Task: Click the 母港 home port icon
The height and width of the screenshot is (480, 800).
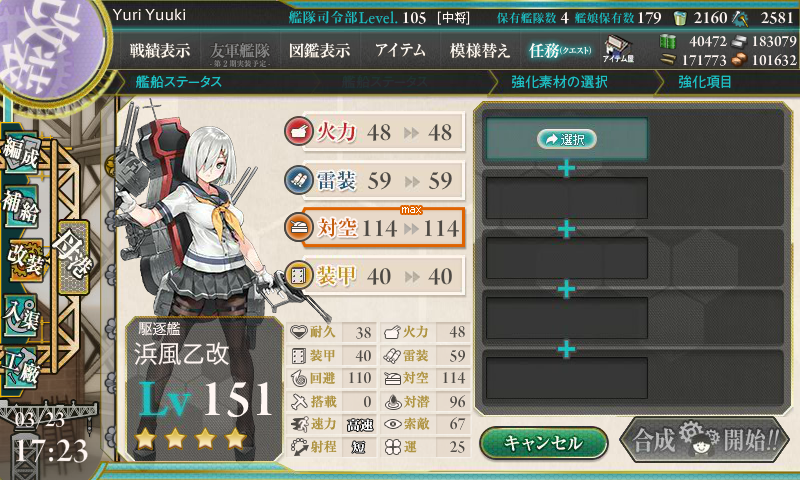Action: pos(74,257)
